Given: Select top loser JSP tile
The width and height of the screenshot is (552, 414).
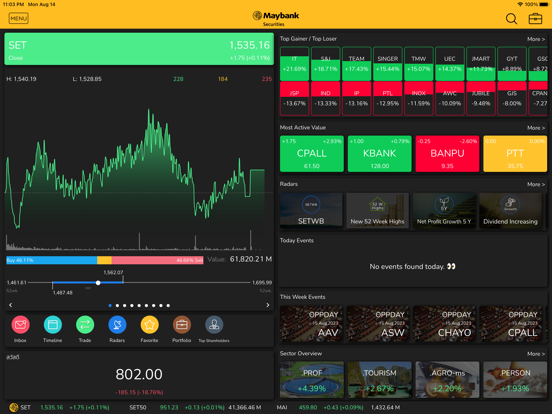Looking at the screenshot, I should [x=295, y=98].
